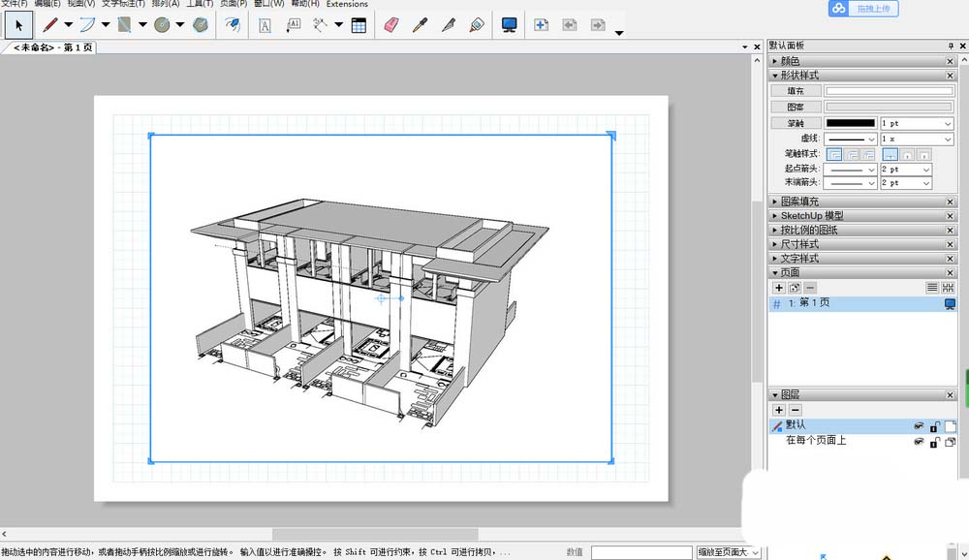The height and width of the screenshot is (560, 969).
Task: Activate the Table tool
Action: 359,25
